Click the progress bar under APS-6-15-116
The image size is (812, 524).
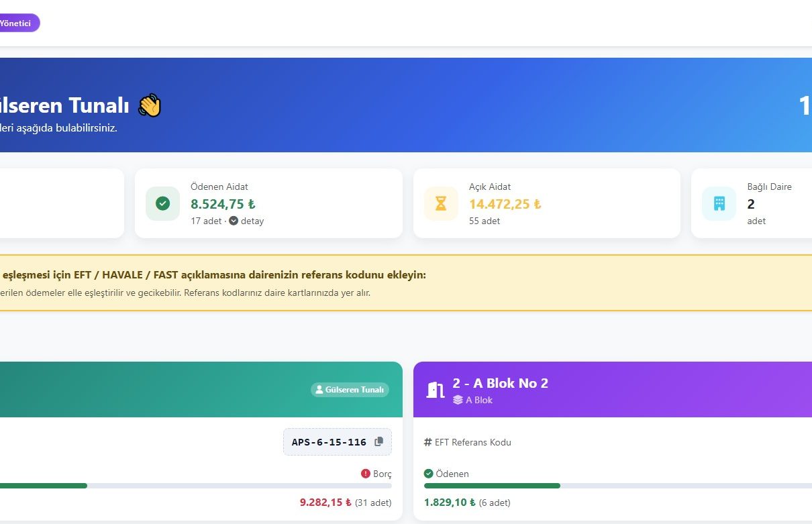[x=196, y=486]
